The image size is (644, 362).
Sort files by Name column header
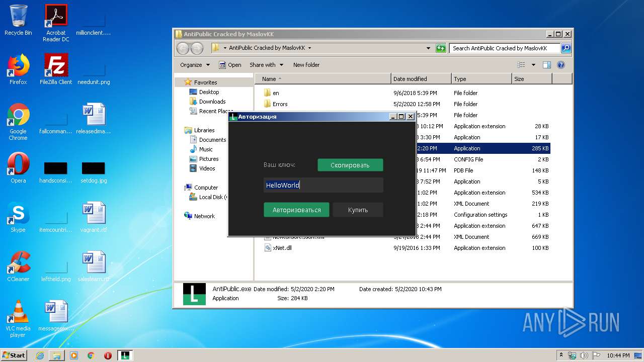[323, 79]
